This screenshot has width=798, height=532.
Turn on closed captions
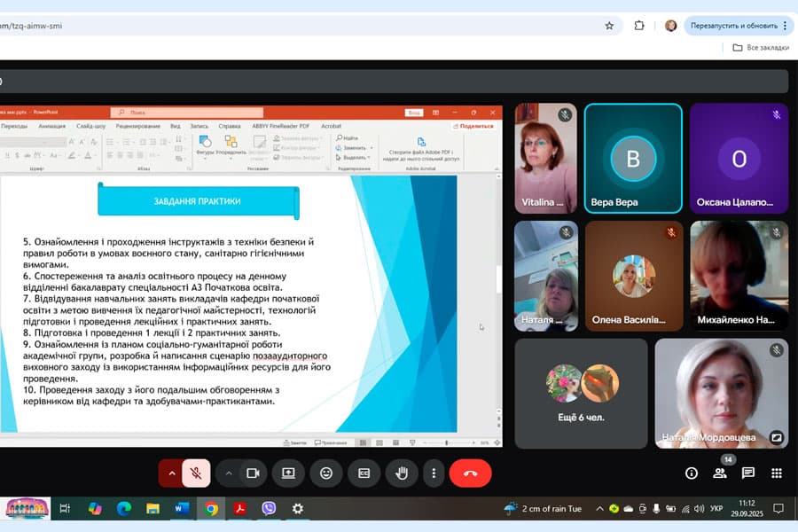click(x=364, y=473)
